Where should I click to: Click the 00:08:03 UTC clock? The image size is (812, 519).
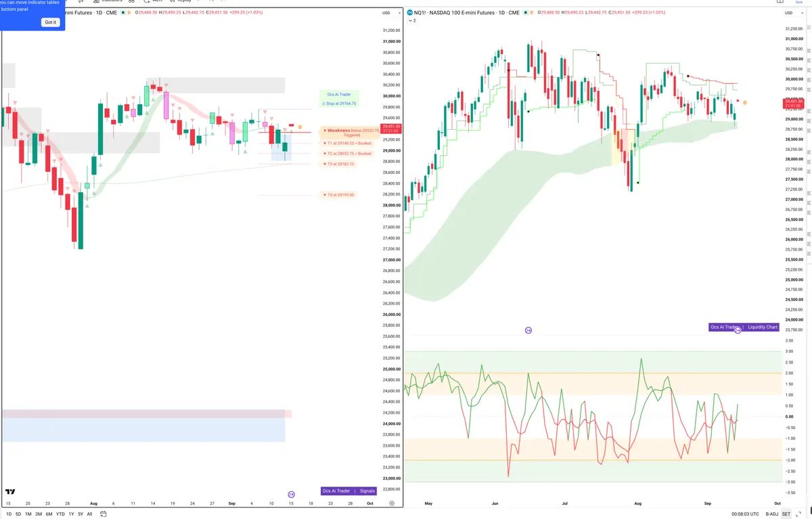click(x=745, y=514)
